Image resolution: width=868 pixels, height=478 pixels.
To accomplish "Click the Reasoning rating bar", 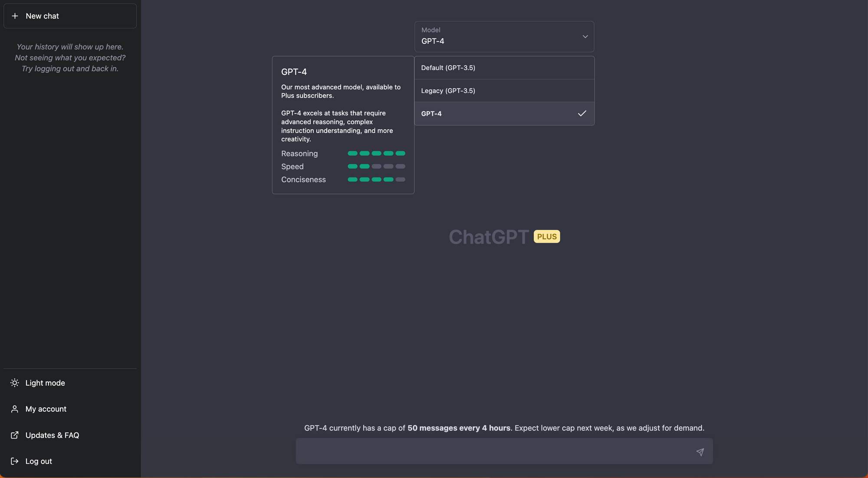I will click(x=376, y=153).
